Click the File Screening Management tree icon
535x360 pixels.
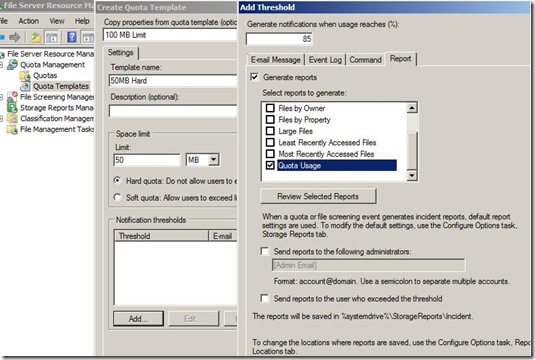(x=12, y=97)
